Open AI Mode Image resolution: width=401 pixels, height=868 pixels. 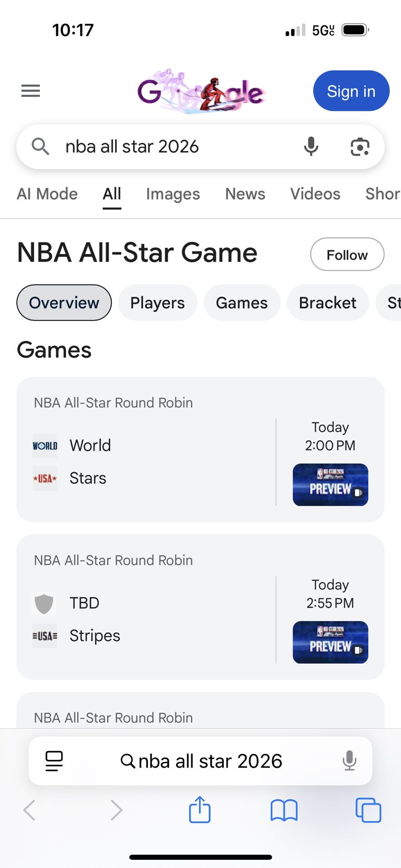click(47, 194)
